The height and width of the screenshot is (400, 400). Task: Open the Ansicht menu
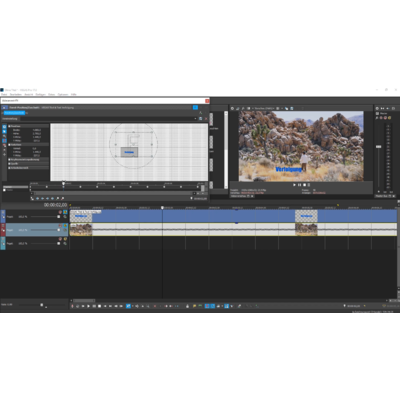coord(29,95)
